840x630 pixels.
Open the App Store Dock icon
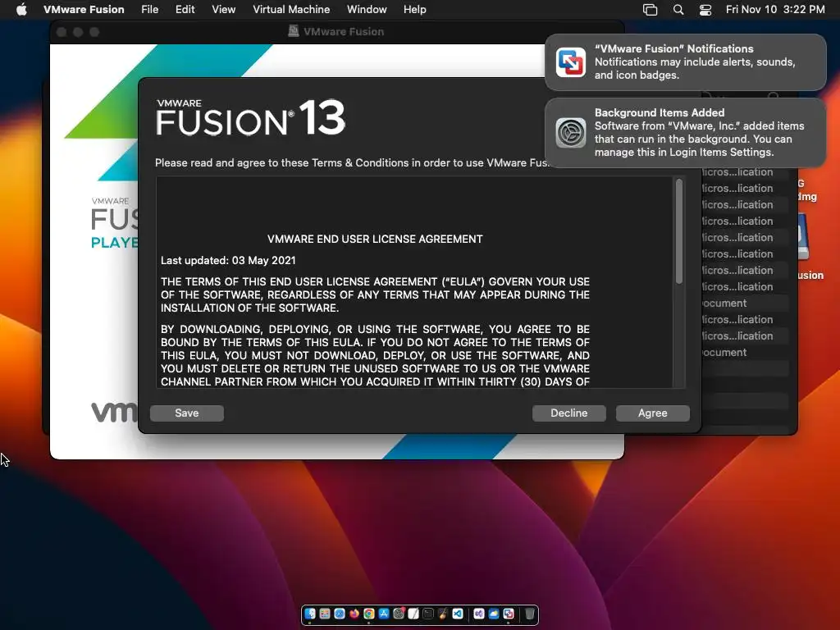(384, 614)
